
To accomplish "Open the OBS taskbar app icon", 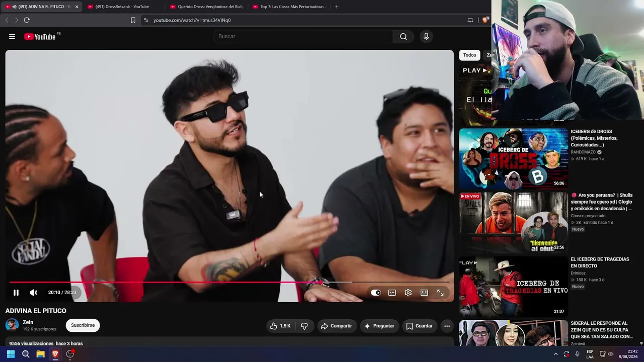I will [x=70, y=354].
